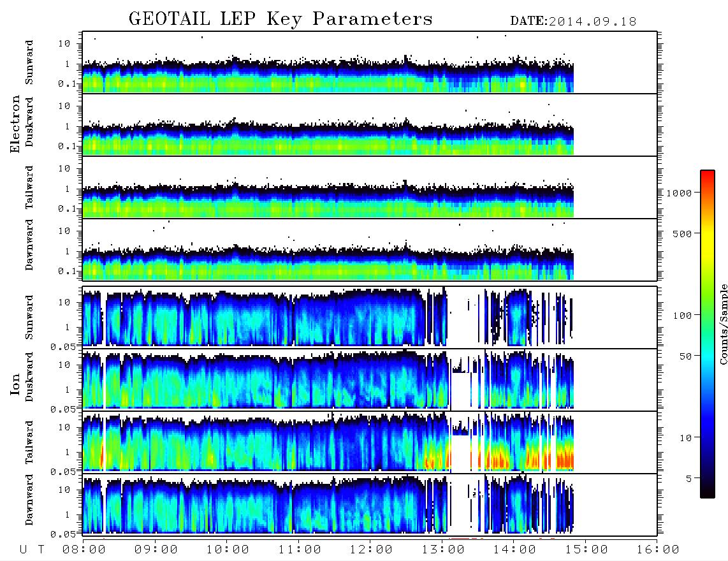Click inside the Electron Tailward spectrogram panel

tap(370, 187)
